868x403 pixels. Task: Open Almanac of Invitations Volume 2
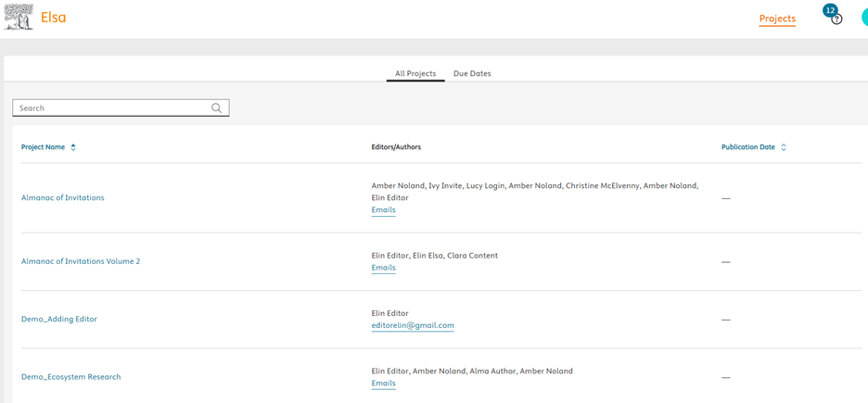point(81,261)
